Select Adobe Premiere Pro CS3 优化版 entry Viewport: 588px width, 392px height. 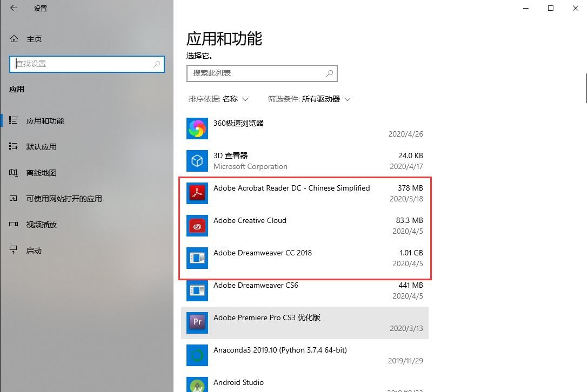267,317
